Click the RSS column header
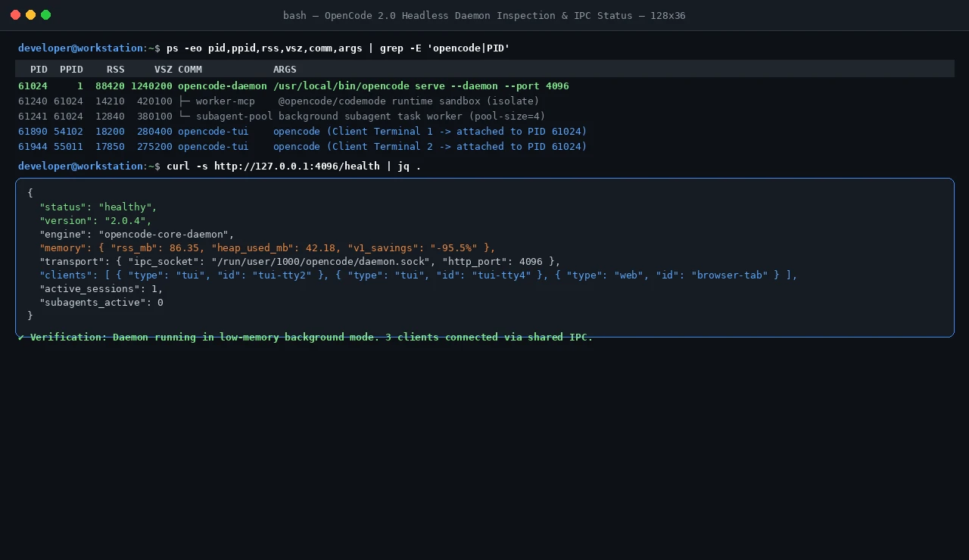 coord(116,70)
